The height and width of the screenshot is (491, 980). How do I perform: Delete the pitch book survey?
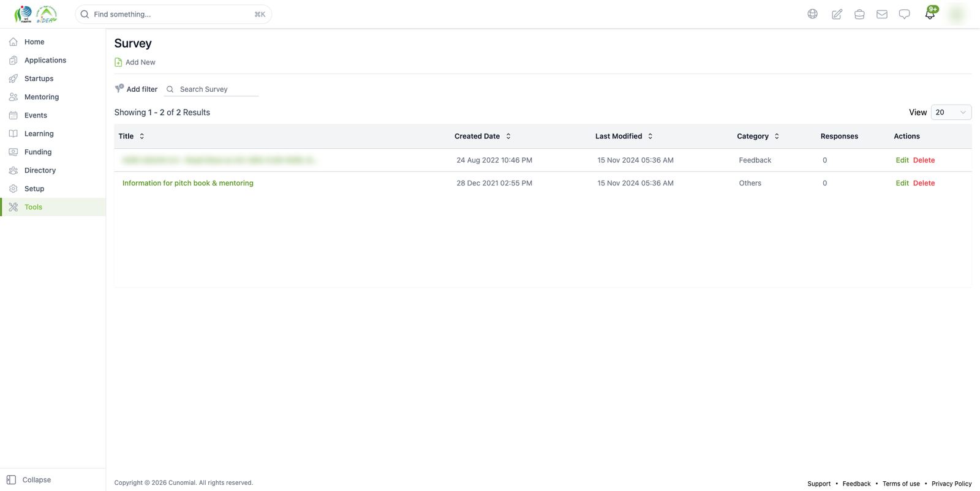tap(924, 183)
